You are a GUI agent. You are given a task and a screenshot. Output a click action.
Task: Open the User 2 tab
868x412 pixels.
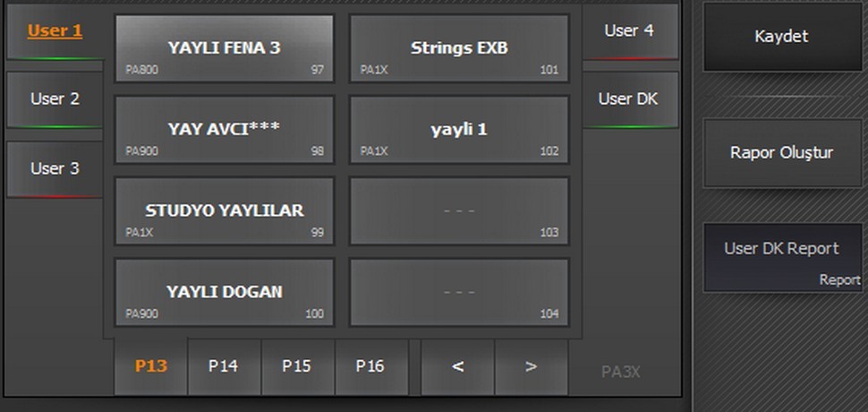[x=55, y=99]
